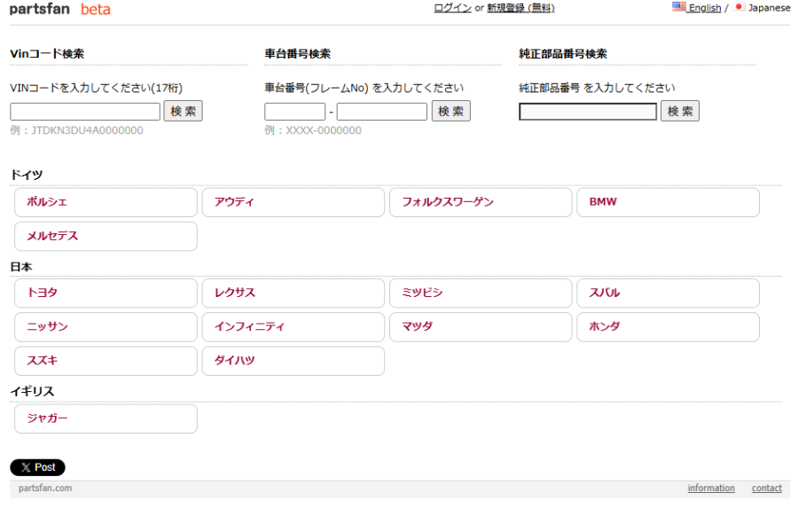Viewport: 798px width, 532px height.
Task: Select the ダイハツ (Daihatsu) brand button
Action: tap(293, 361)
